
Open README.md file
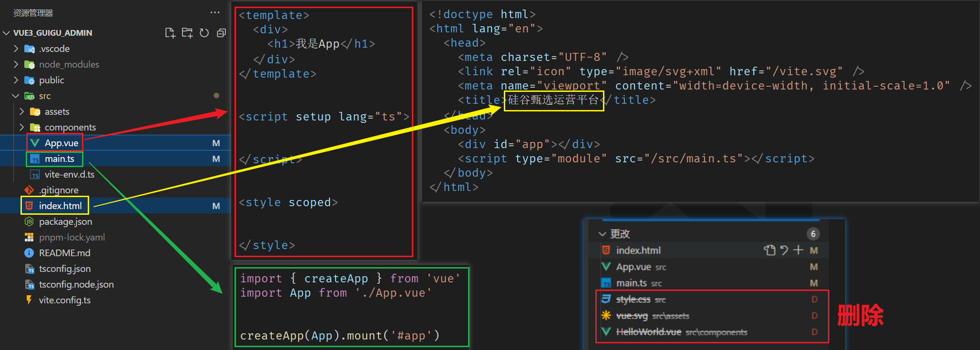(65, 253)
